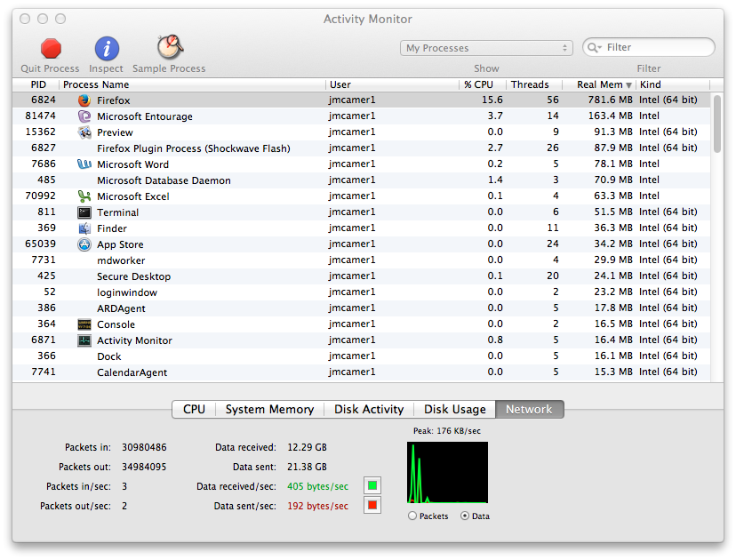The image size is (736, 560).
Task: Sort by the % CPU column header
Action: pyautogui.click(x=483, y=84)
